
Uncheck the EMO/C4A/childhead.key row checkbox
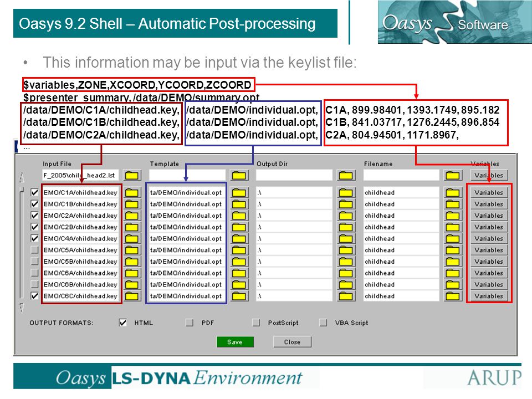[34, 239]
